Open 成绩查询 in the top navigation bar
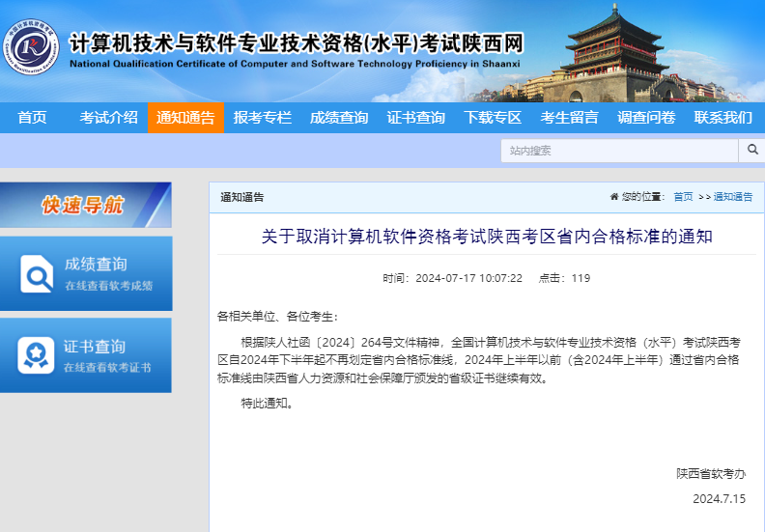The image size is (765, 532). tap(339, 118)
